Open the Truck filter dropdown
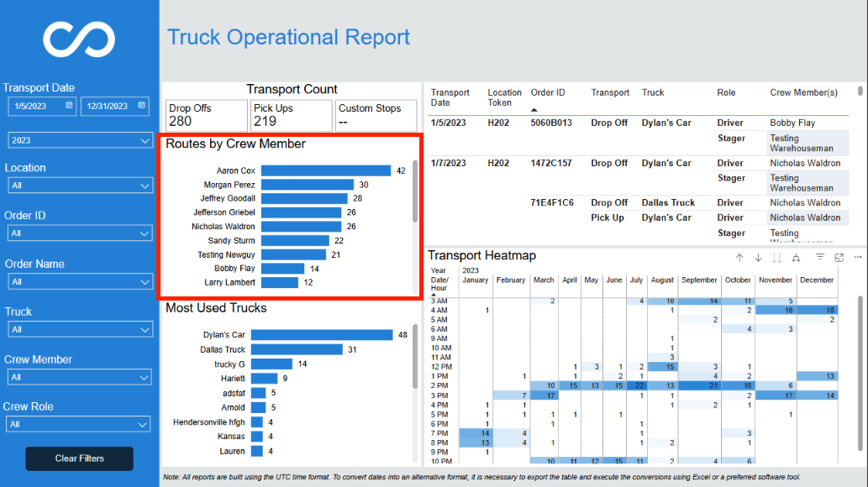Viewport: 868px width, 487px height. point(81,329)
